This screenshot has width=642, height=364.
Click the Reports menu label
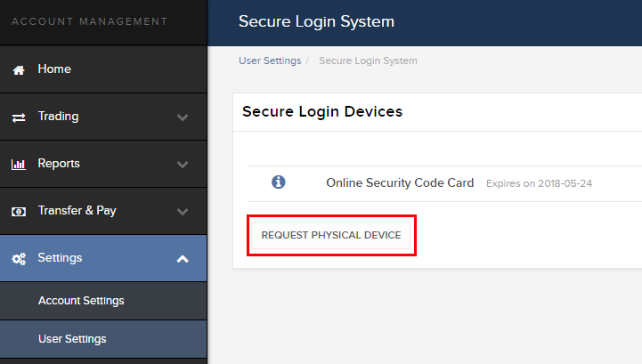tap(59, 164)
